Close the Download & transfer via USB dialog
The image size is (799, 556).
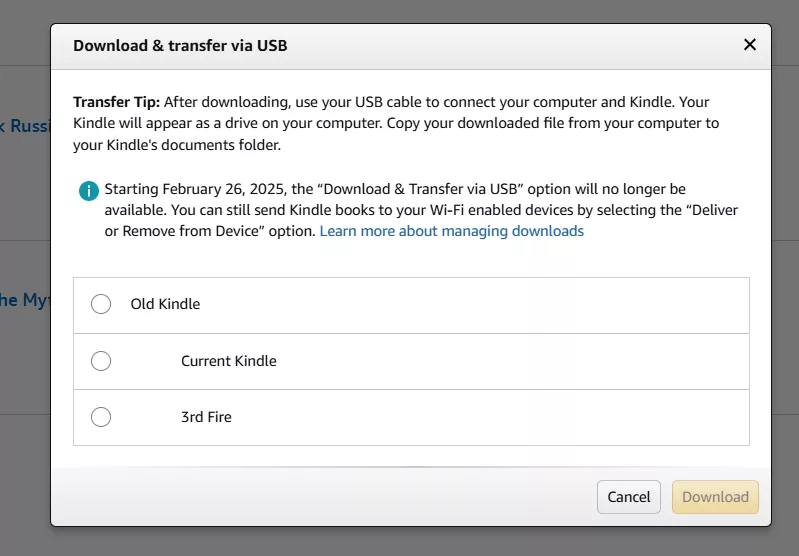click(x=750, y=45)
